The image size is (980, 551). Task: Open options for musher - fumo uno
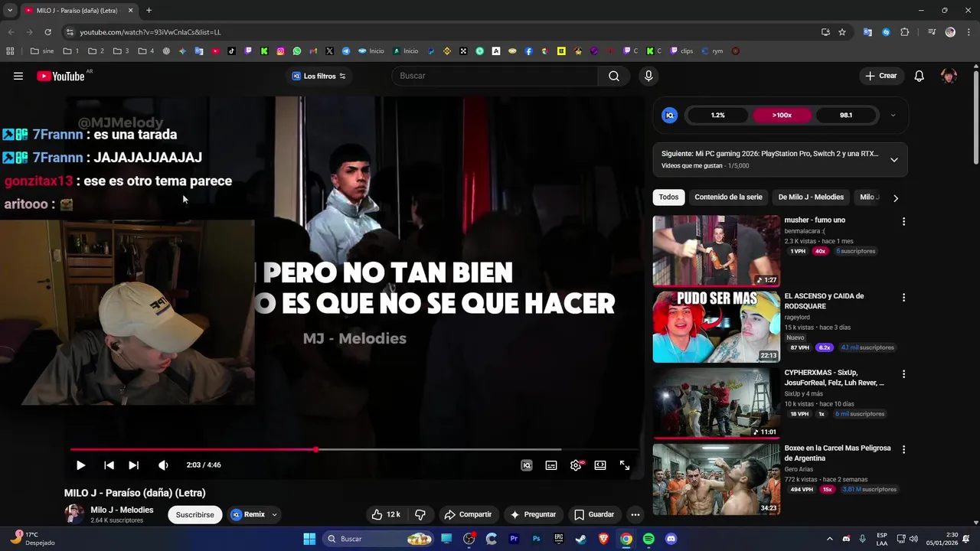[903, 221]
